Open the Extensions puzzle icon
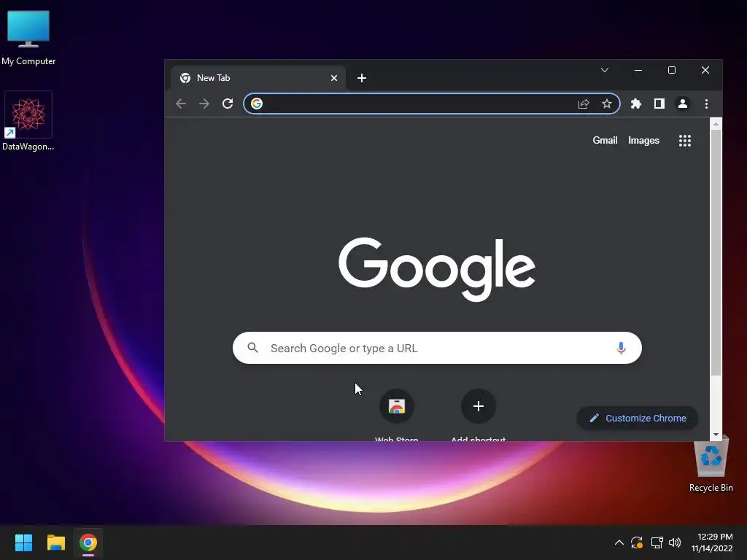Image resolution: width=747 pixels, height=560 pixels. coord(636,104)
